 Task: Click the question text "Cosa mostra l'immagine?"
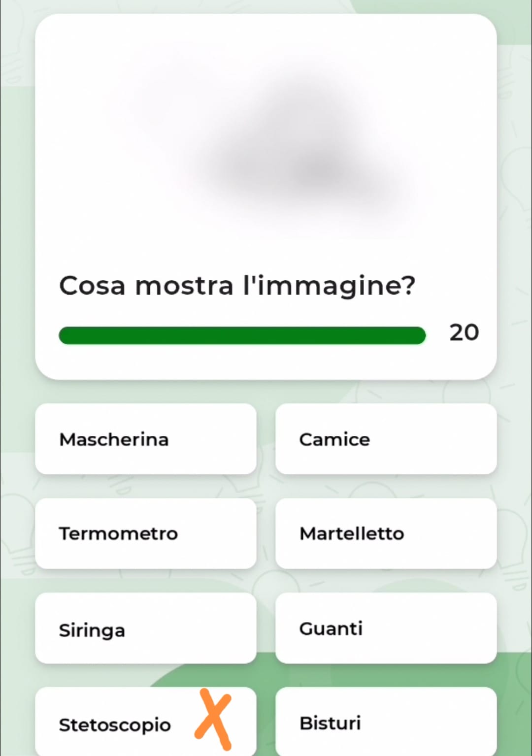(x=237, y=285)
